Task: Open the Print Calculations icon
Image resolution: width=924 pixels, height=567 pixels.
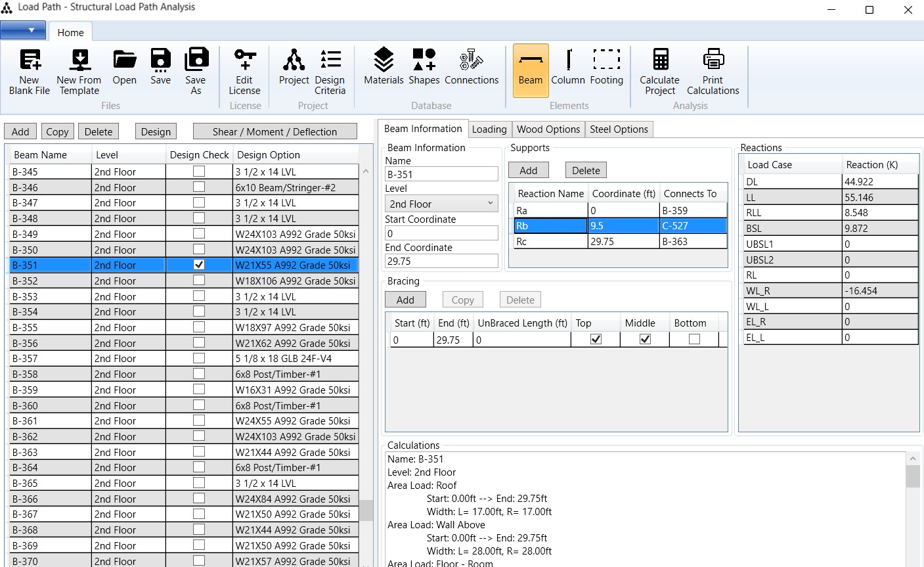Action: 713,60
